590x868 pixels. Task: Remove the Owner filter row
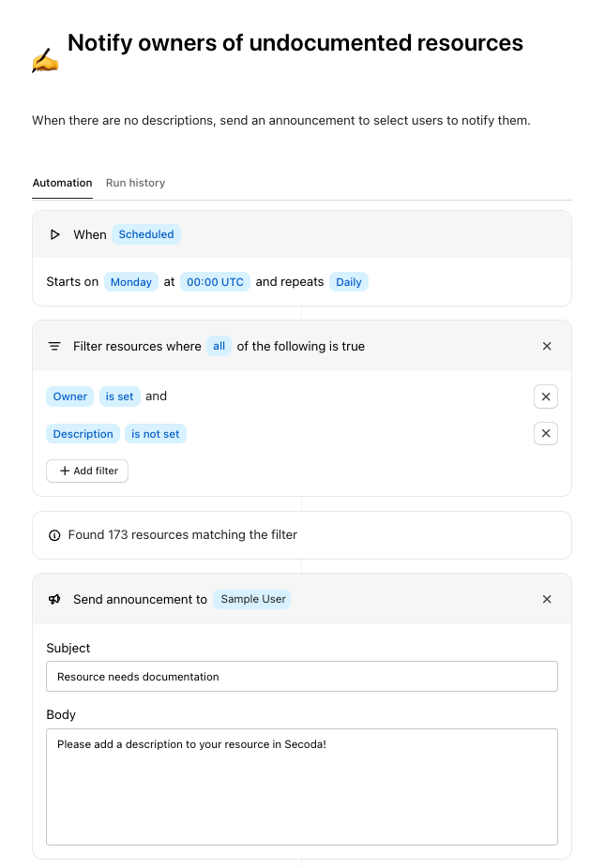tap(546, 397)
